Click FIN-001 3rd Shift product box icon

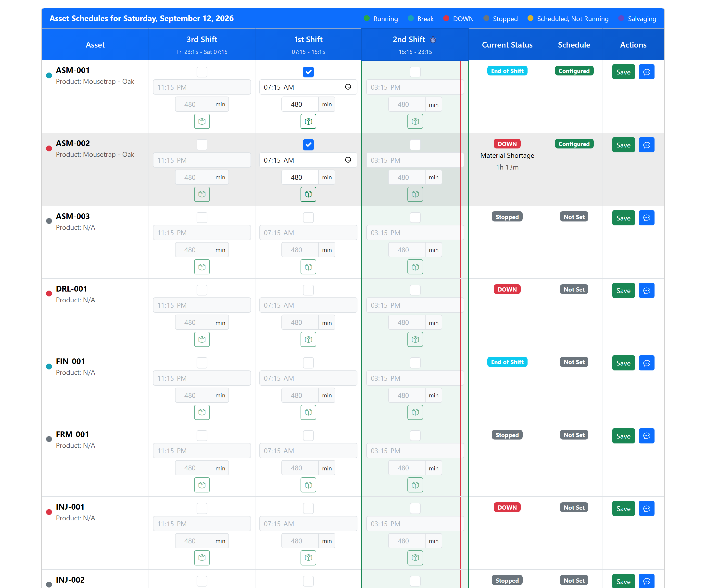click(x=202, y=412)
